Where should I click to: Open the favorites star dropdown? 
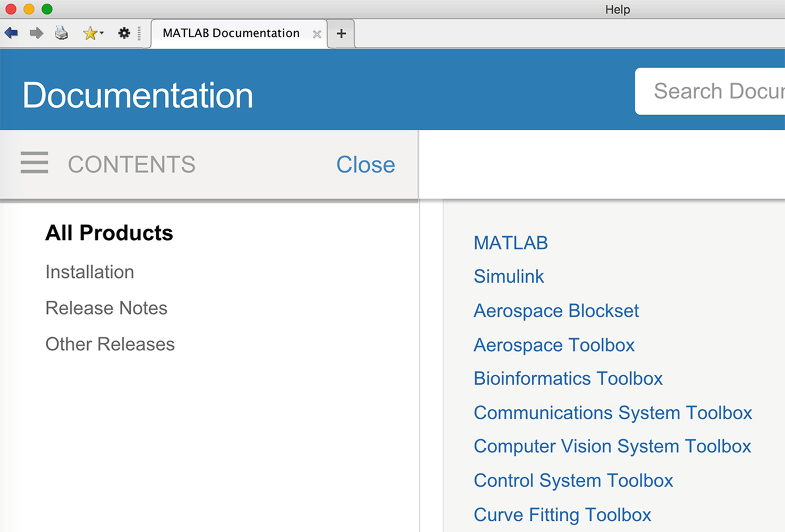click(x=93, y=33)
